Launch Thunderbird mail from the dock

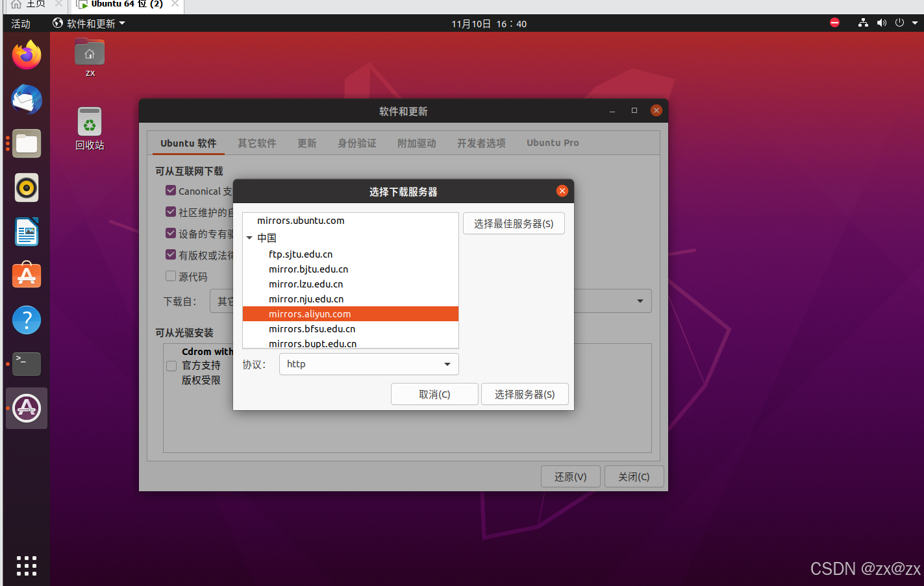[x=27, y=99]
